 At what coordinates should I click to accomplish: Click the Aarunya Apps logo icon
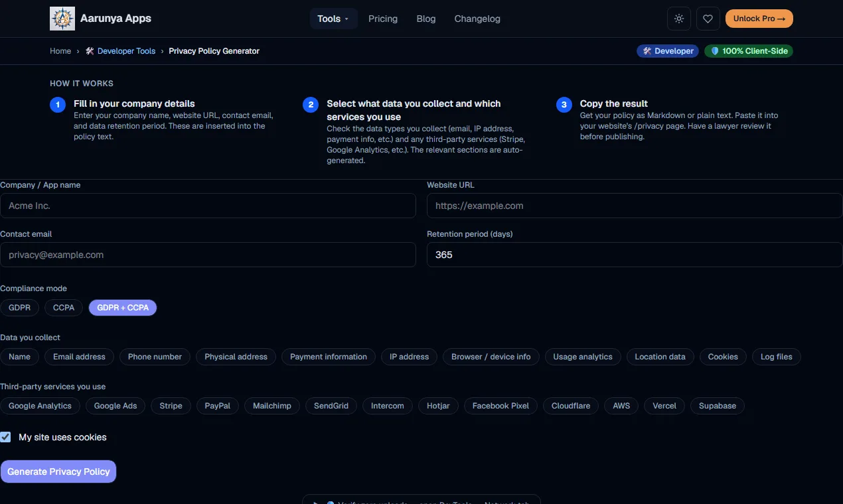pos(62,19)
